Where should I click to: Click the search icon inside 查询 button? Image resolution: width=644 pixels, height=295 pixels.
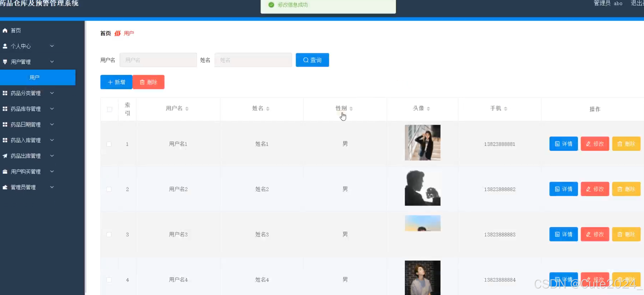(x=306, y=60)
